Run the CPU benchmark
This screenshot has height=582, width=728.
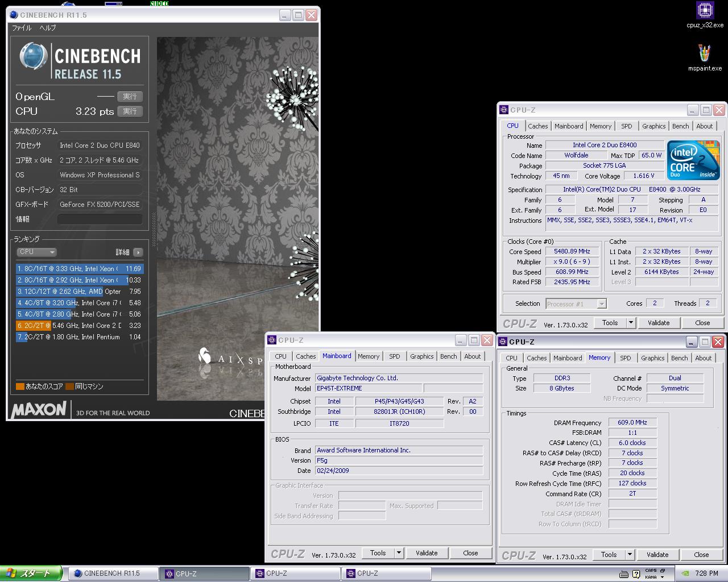pyautogui.click(x=130, y=111)
